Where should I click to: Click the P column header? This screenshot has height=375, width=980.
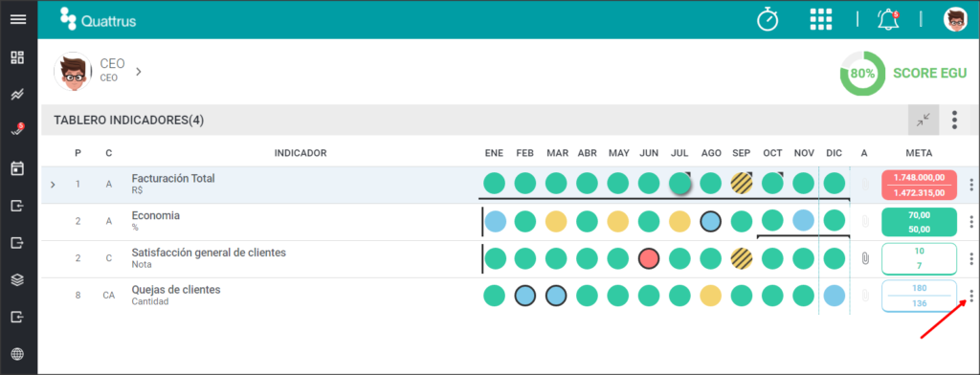(x=78, y=153)
